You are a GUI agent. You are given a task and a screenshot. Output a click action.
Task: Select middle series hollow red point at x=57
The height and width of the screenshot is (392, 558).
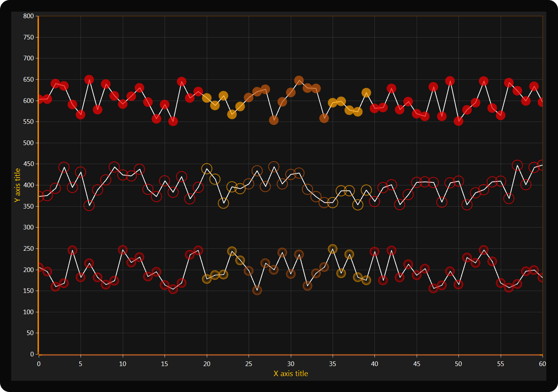[517, 165]
